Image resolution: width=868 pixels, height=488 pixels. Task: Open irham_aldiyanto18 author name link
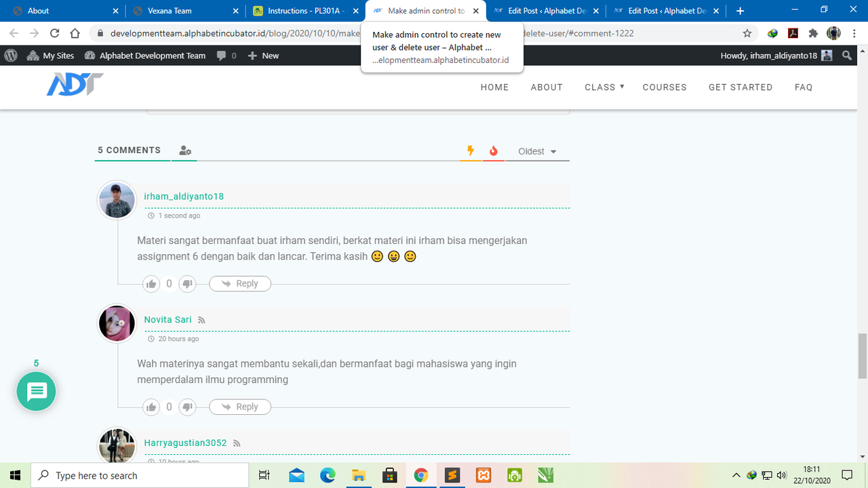[x=184, y=197]
